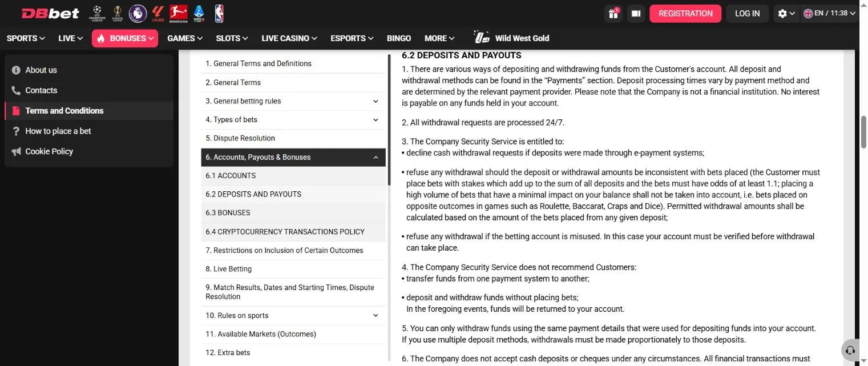Go to 8. Live Betting section
Screen dimensions: 868x366
point(293,269)
